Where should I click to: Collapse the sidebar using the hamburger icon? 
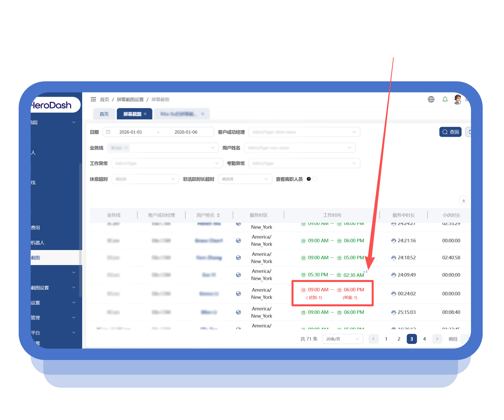(93, 99)
